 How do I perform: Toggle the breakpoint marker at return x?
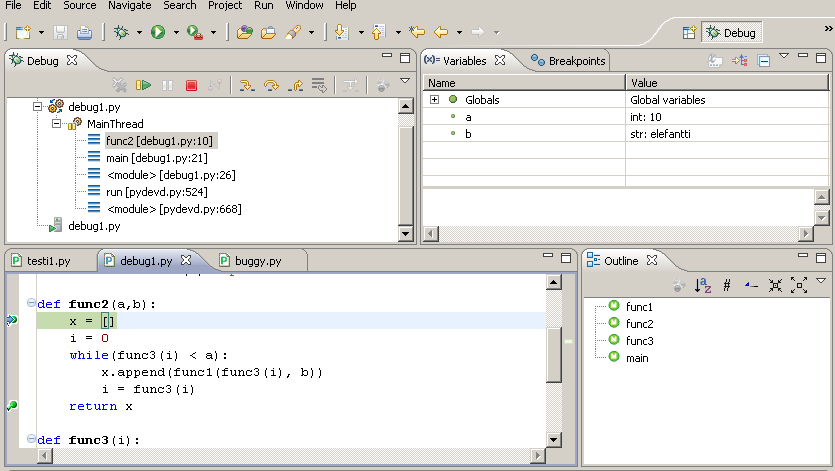tap(12, 406)
